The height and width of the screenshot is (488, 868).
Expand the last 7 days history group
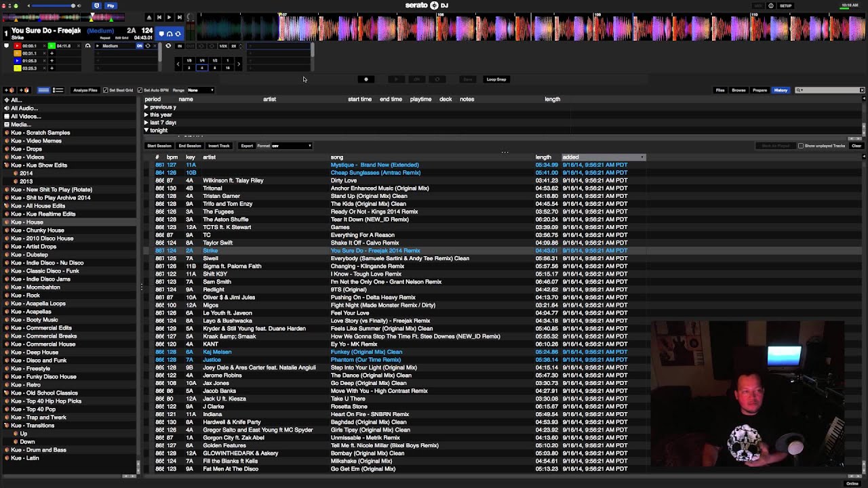[x=146, y=123]
